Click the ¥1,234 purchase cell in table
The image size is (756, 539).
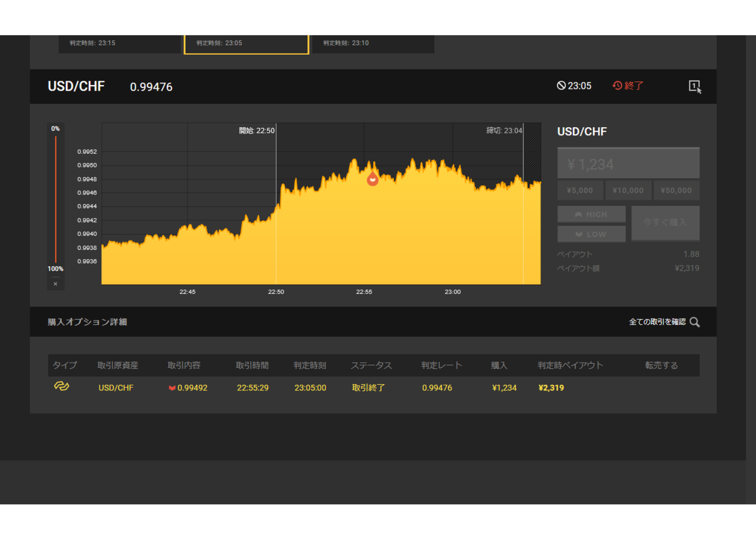(504, 388)
